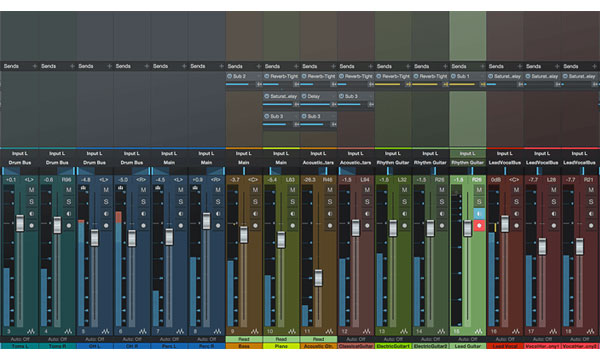The image size is (600, 360).
Task: Open Read automation menu on Piano channel
Action: tap(281, 339)
